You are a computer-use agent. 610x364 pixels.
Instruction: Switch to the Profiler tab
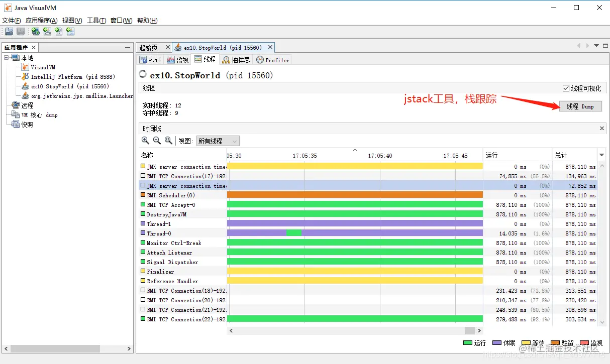(x=273, y=60)
